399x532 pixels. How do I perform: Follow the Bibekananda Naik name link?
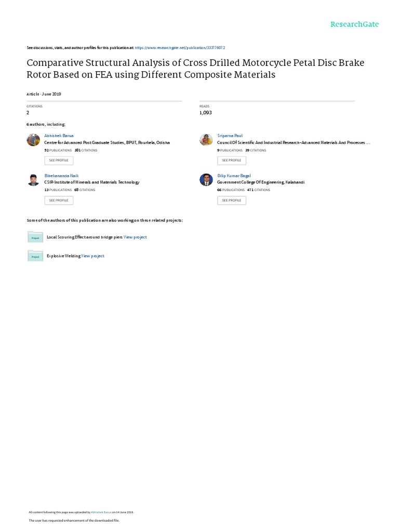pyautogui.click(x=61, y=176)
